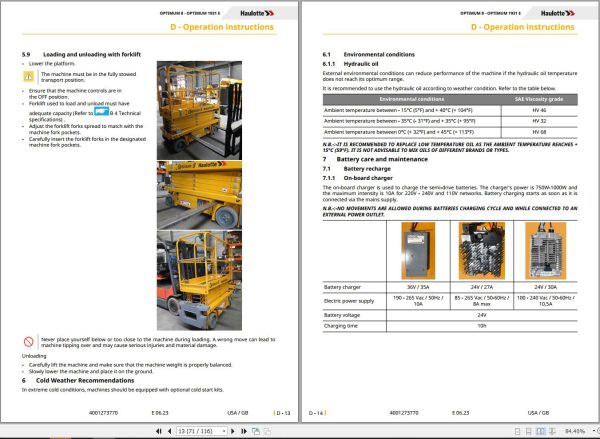
Task: Click the 'HV 32' viscosity grade cell
Action: coord(539,121)
